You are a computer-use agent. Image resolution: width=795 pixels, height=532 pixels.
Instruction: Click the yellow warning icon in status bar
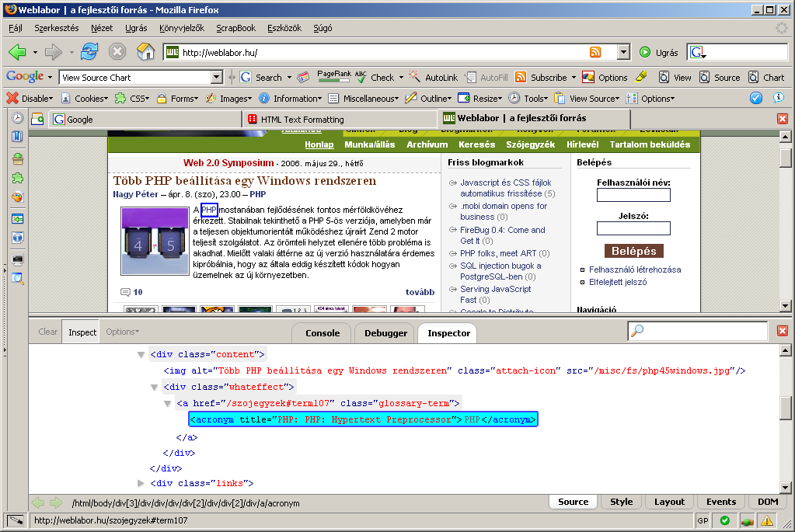pos(767,520)
